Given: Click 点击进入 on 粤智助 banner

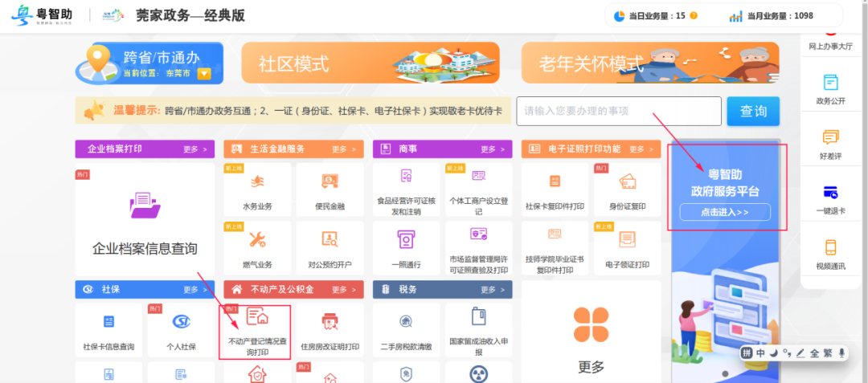Looking at the screenshot, I should point(725,212).
